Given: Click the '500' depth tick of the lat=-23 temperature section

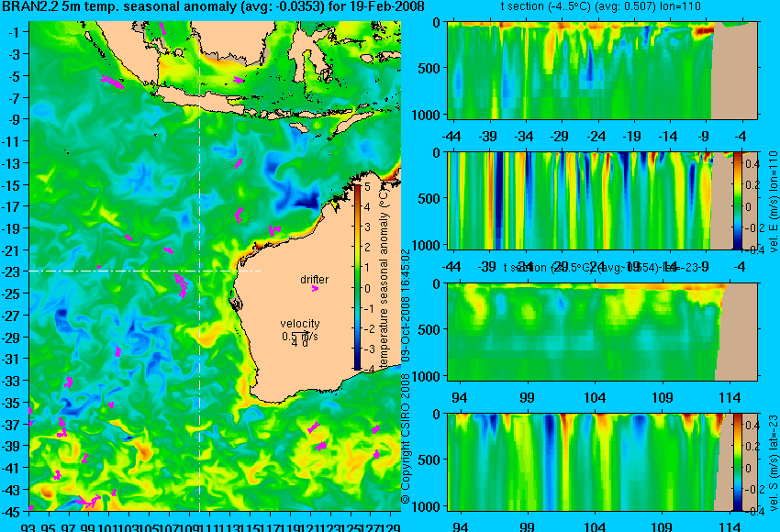Looking at the screenshot, I should (429, 329).
